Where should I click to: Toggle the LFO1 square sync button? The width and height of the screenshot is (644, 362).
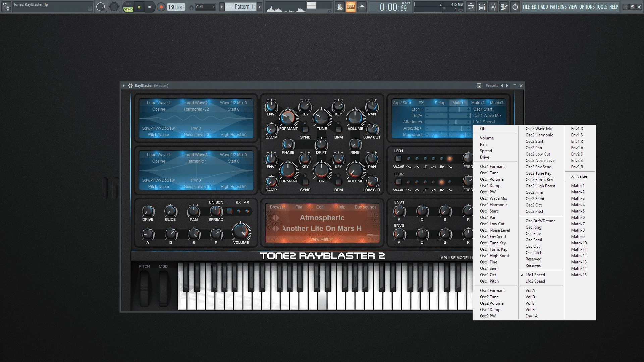(398, 159)
